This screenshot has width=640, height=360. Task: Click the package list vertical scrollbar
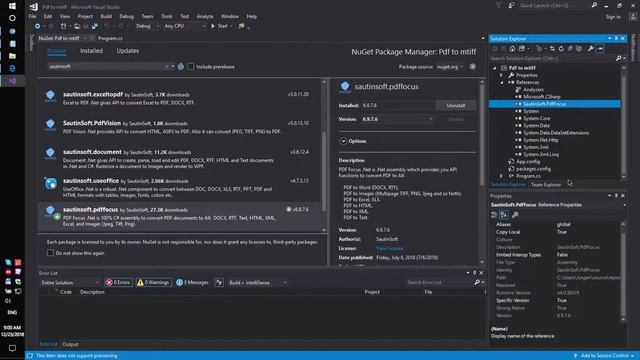(x=324, y=155)
